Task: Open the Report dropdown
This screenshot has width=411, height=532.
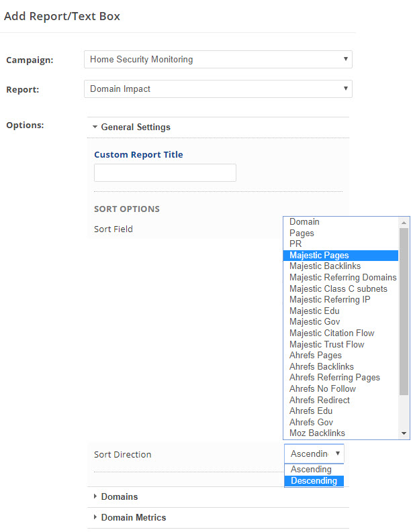Action: tap(218, 89)
